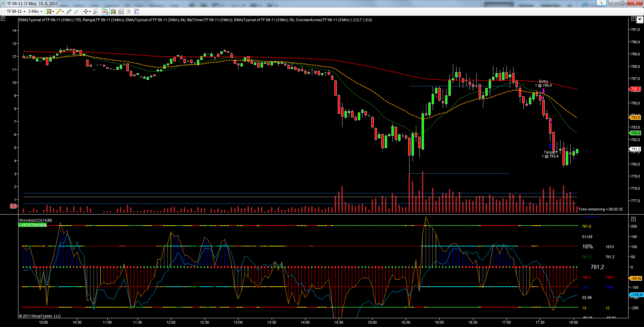This screenshot has height=327, width=644.
Task: Click the 14:30 time axis label
Action: [x=339, y=322]
